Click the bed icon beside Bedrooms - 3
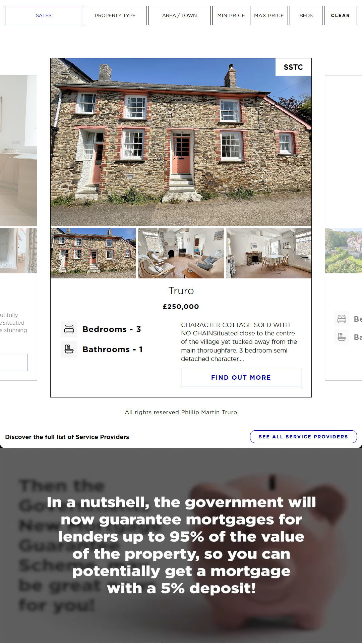This screenshot has width=362, height=644. [x=69, y=329]
